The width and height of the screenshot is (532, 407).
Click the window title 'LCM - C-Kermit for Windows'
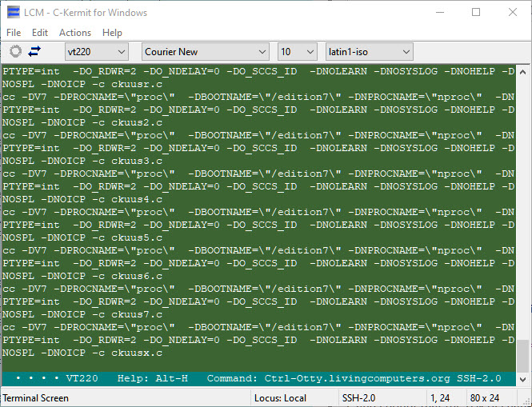coord(86,13)
